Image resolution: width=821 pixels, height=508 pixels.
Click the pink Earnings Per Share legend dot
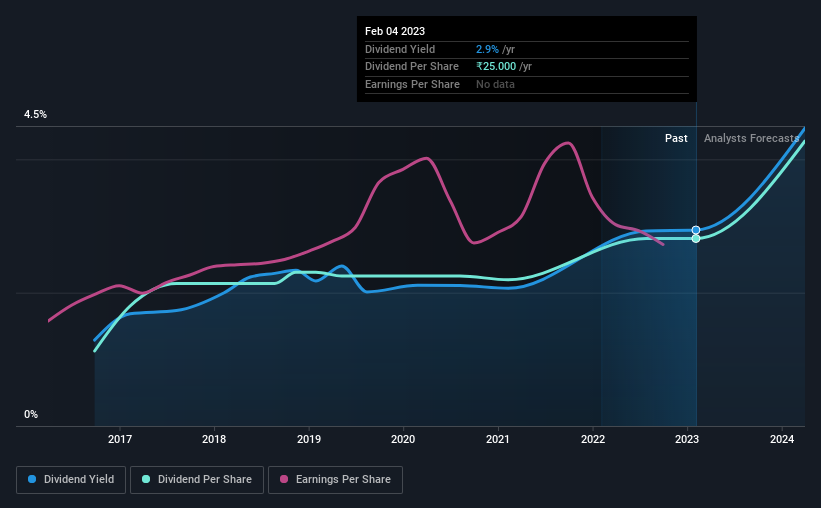[284, 479]
